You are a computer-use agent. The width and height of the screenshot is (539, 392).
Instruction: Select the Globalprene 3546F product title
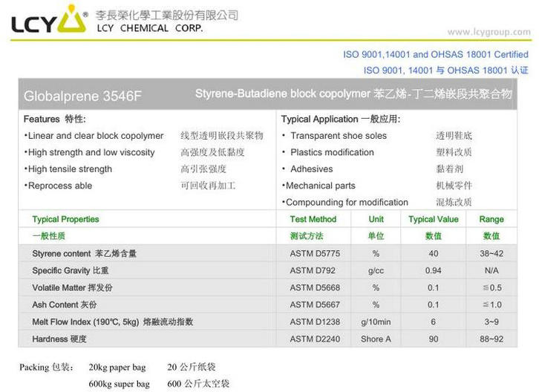tap(71, 96)
